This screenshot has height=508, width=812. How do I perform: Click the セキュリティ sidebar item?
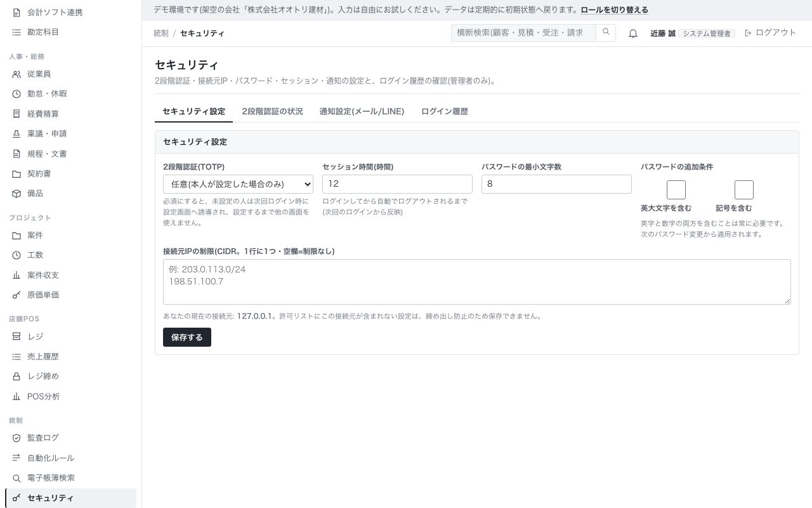[70, 498]
